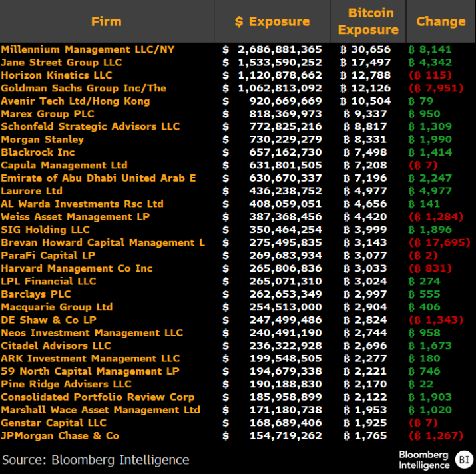Click Citadel's 1,673 change value
Image resolution: width=476 pixels, height=474 pixels.
tap(430, 346)
